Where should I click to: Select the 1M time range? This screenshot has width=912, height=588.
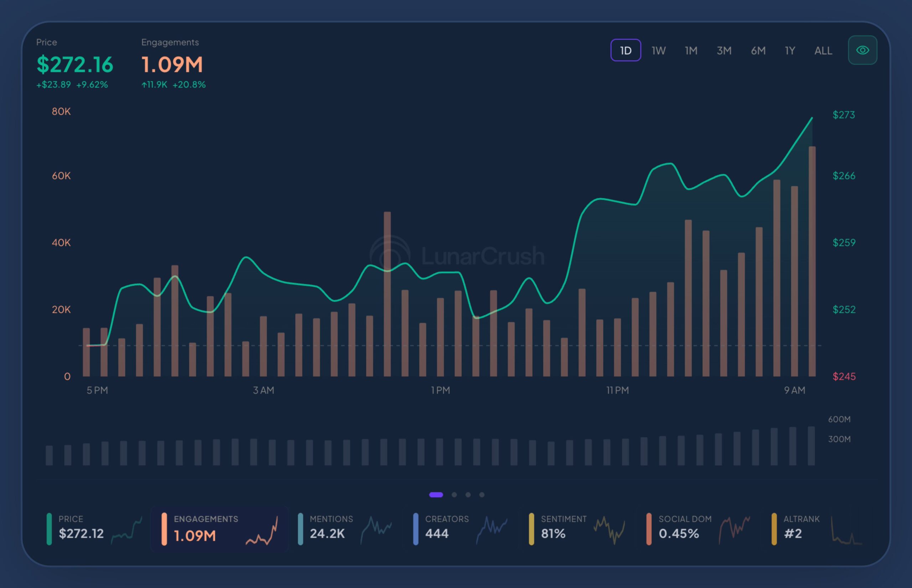coord(691,50)
